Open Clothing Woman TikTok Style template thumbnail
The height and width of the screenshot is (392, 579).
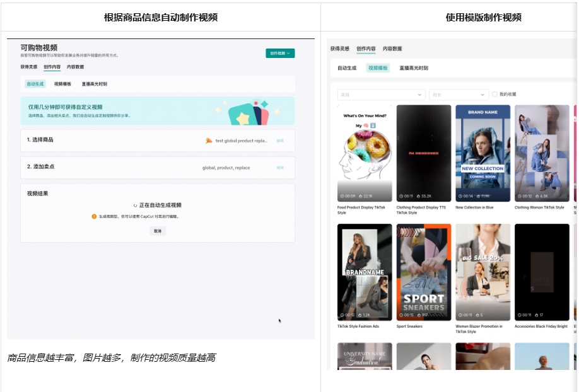pos(542,153)
